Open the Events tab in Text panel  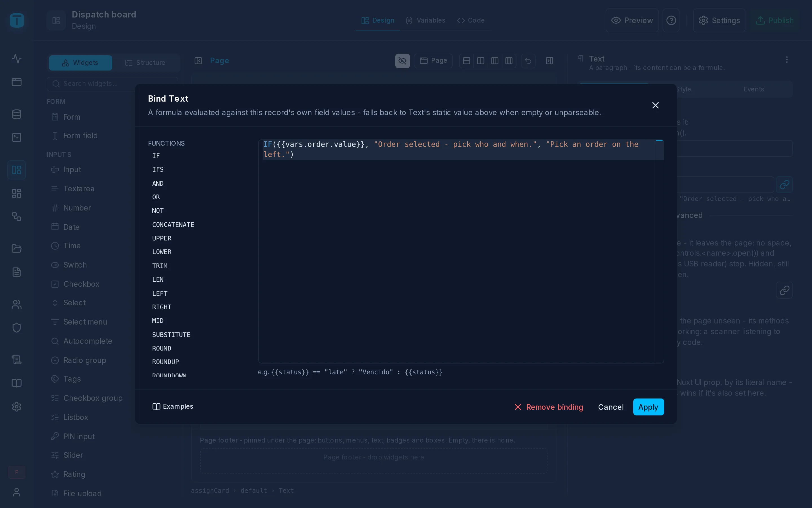pos(754,89)
